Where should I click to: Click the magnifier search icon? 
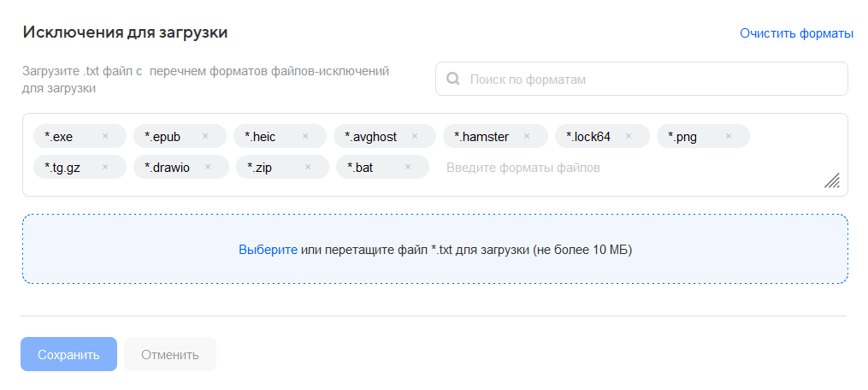[454, 80]
